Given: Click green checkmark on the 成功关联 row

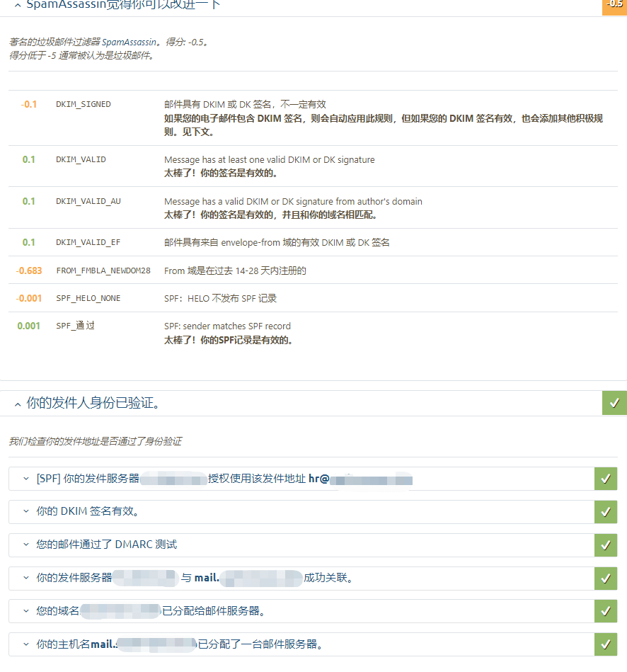Looking at the screenshot, I should (606, 578).
